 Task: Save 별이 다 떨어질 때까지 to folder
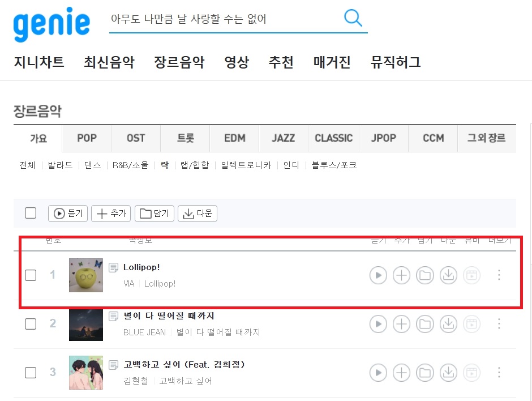[x=425, y=324]
